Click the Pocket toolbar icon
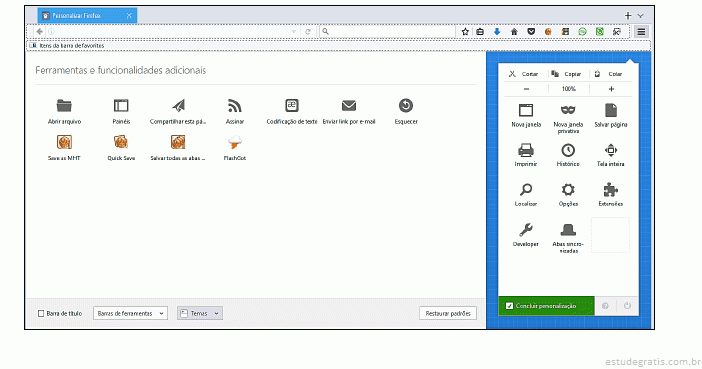This screenshot has width=702, height=369. (x=531, y=32)
